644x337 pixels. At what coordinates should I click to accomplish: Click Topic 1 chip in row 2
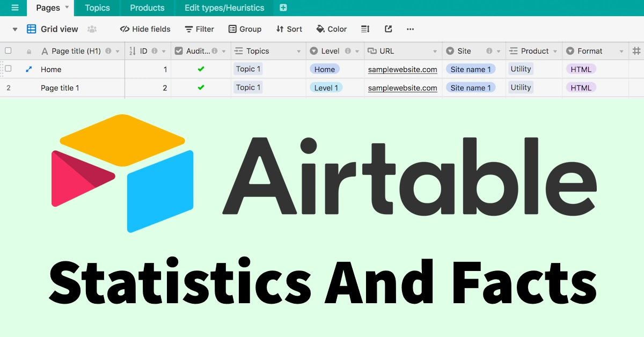[x=248, y=87]
